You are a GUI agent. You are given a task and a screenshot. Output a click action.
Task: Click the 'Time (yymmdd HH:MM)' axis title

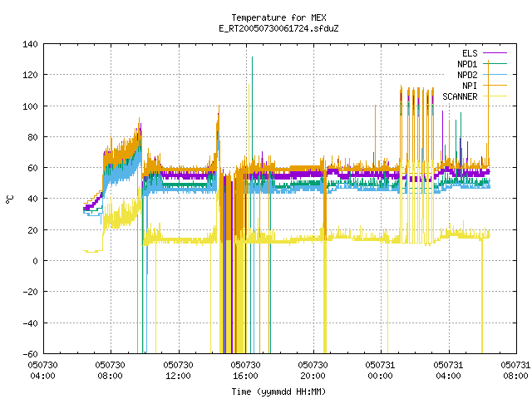point(278,392)
